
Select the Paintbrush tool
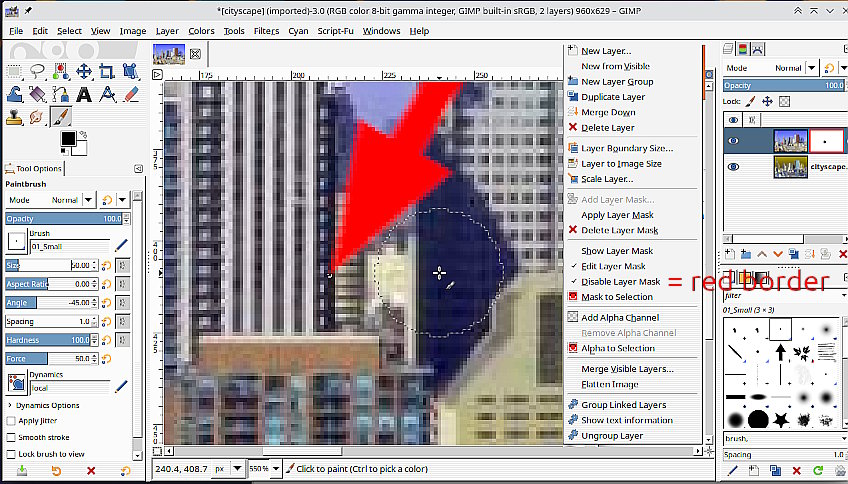tap(60, 117)
